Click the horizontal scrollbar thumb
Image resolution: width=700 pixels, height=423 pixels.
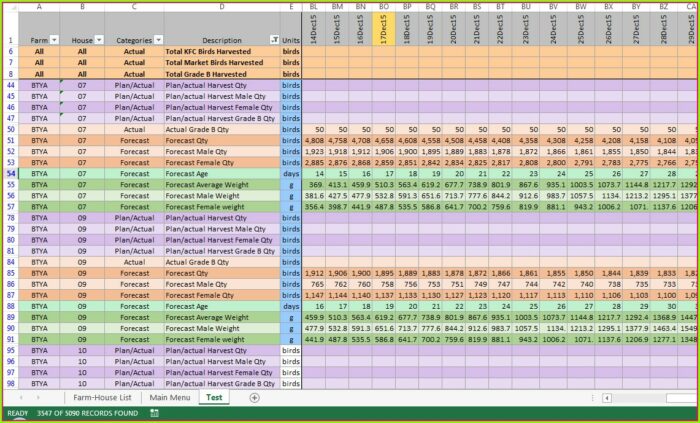(682, 398)
